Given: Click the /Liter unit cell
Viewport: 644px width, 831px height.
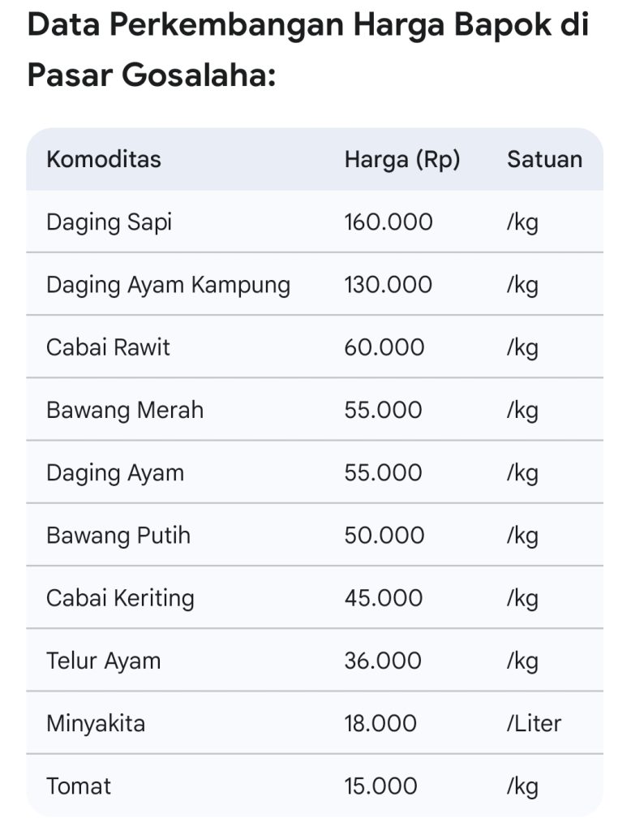Looking at the screenshot, I should tap(534, 723).
